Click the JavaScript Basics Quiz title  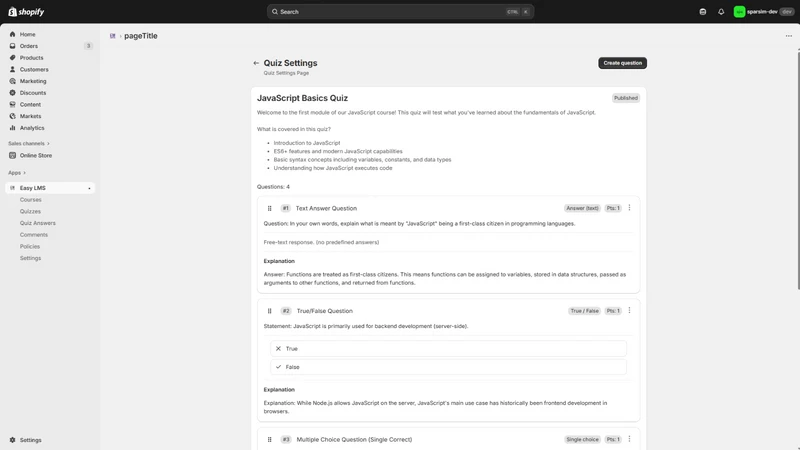pos(302,98)
